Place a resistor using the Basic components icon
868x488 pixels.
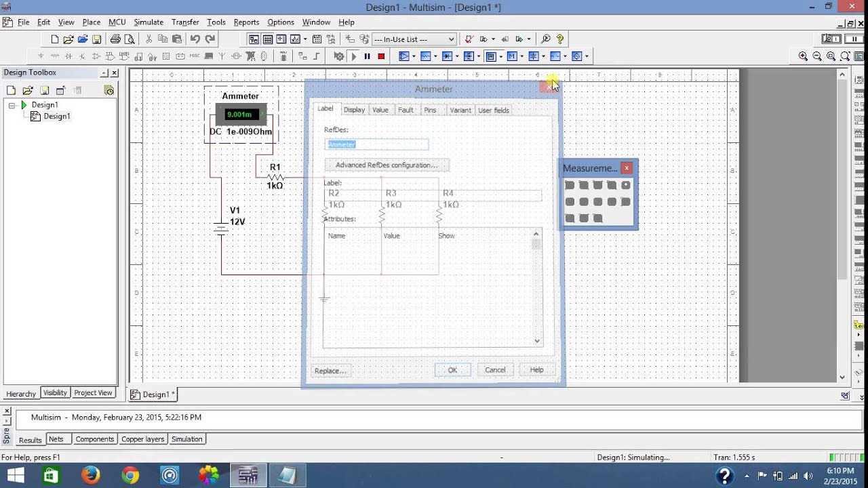point(55,56)
